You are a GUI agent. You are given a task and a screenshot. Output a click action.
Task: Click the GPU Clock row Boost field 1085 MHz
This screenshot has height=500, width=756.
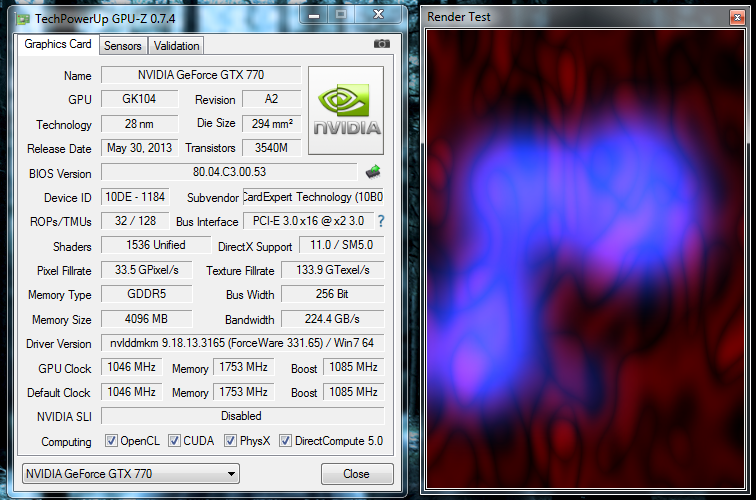coord(353,367)
